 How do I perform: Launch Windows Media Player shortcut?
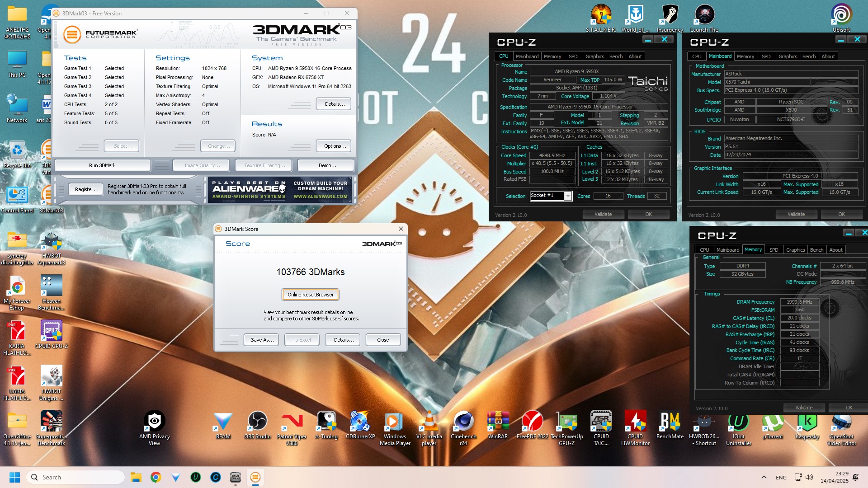[x=395, y=428]
